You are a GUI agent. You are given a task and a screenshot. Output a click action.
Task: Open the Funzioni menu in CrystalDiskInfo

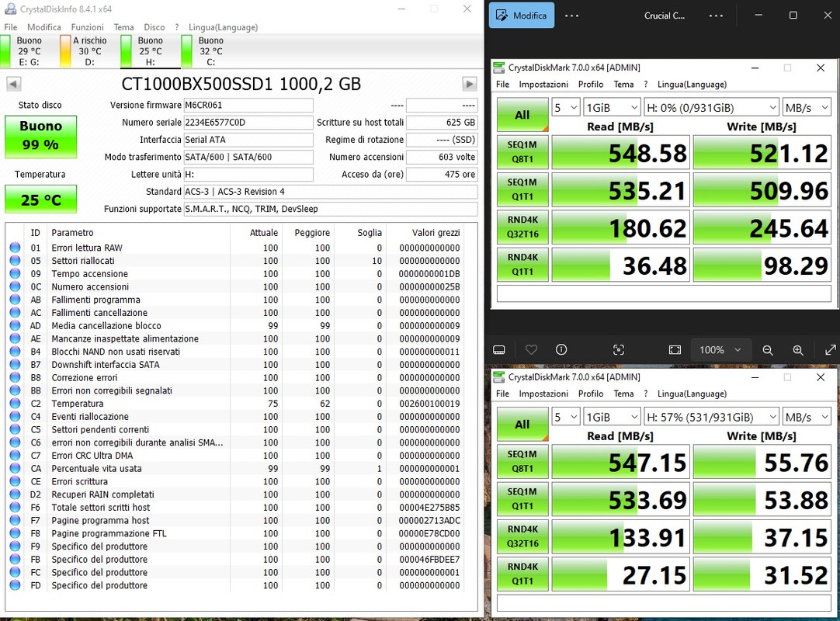pyautogui.click(x=87, y=27)
